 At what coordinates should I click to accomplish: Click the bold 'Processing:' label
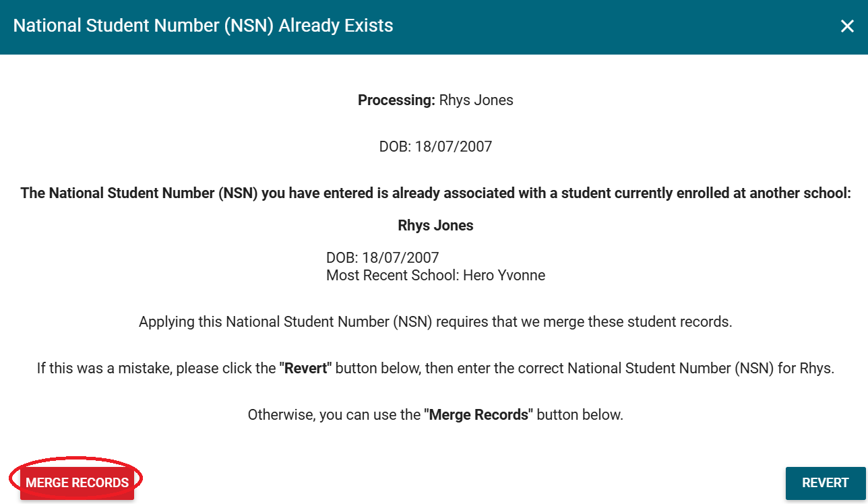(396, 100)
